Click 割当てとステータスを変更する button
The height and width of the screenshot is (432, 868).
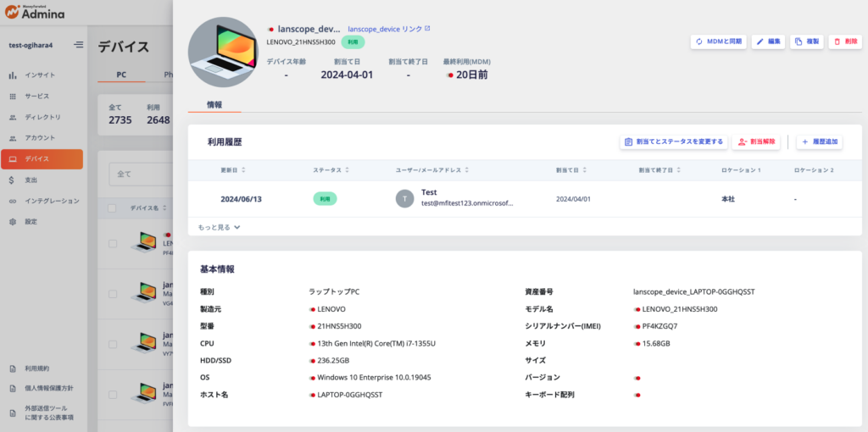coord(673,142)
